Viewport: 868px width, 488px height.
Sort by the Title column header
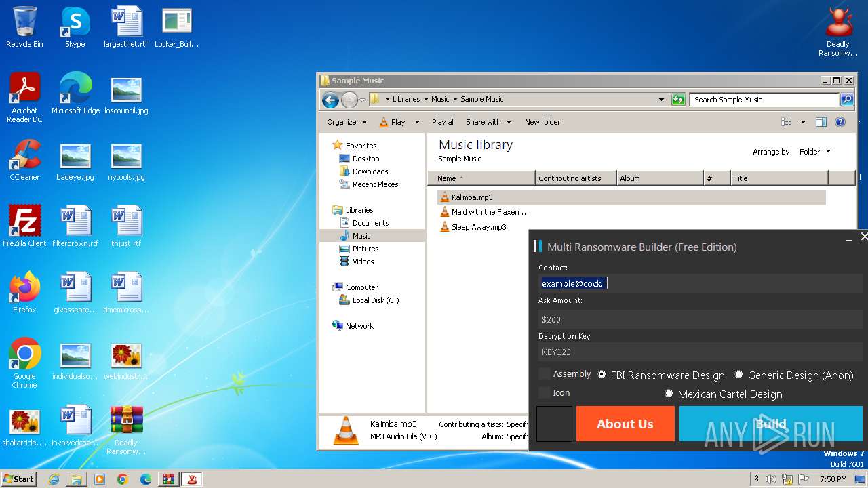[779, 178]
